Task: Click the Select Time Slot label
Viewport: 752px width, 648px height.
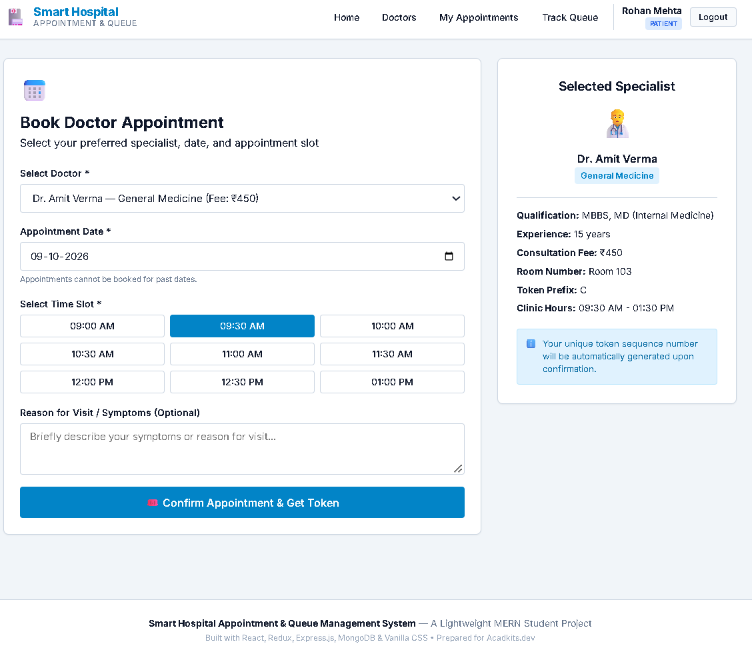Action: 60,304
